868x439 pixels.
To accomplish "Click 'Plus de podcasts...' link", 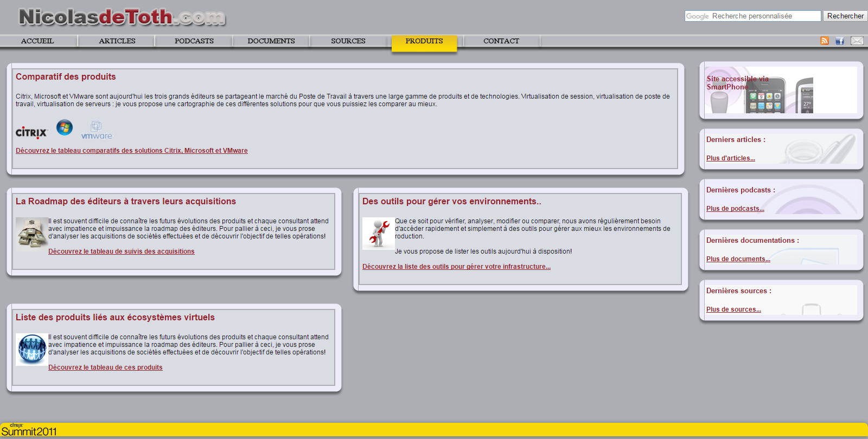I will pos(735,209).
